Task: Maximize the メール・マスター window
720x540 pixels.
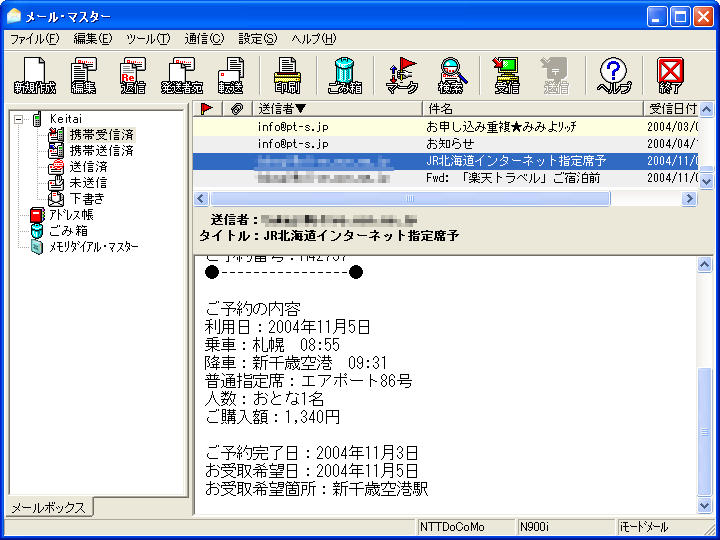Action: tap(681, 17)
